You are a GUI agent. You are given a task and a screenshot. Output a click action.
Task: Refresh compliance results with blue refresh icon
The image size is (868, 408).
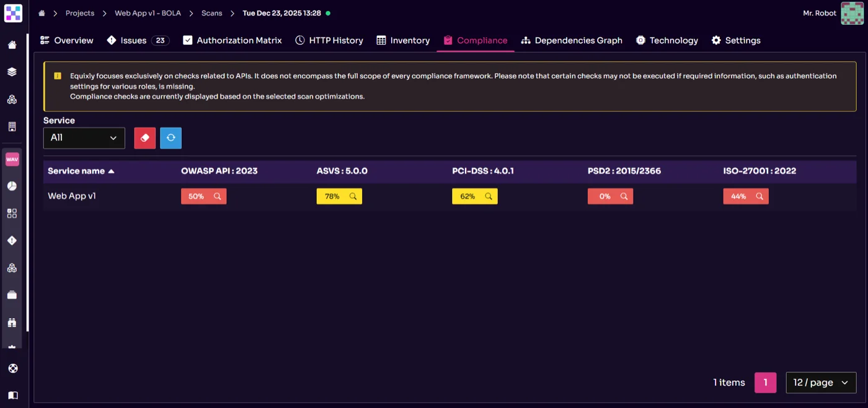(170, 138)
